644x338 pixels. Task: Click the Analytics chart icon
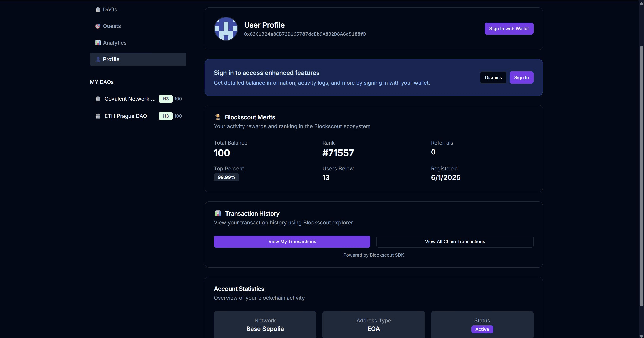[98, 43]
